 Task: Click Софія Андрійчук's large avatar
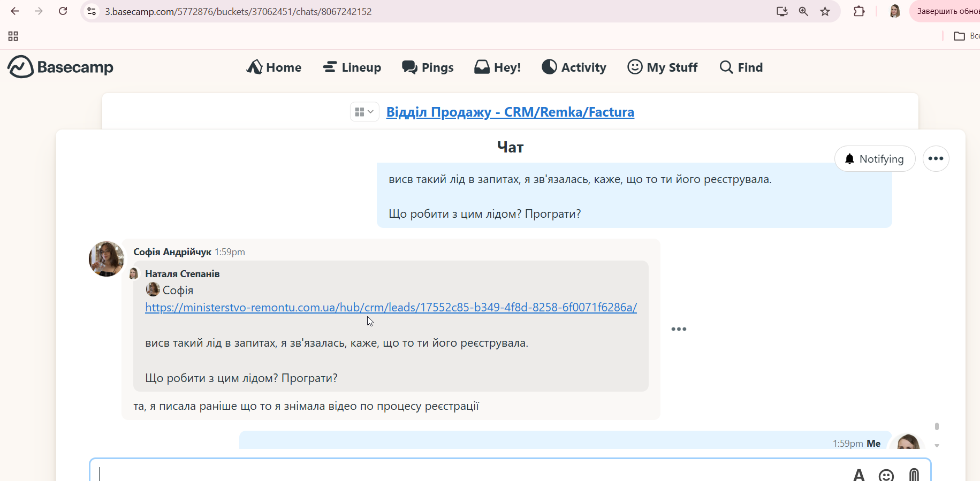[107, 259]
